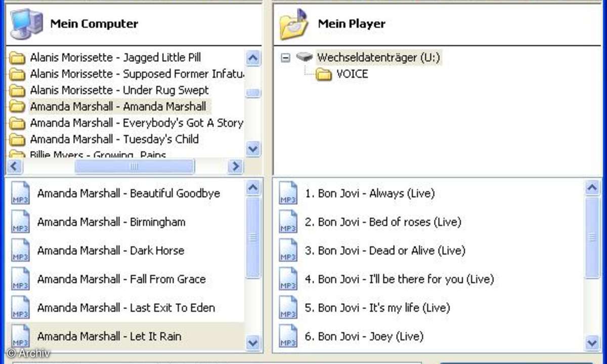Click computer file list scroll up arrow
The width and height of the screenshot is (607, 364).
pyautogui.click(x=253, y=189)
